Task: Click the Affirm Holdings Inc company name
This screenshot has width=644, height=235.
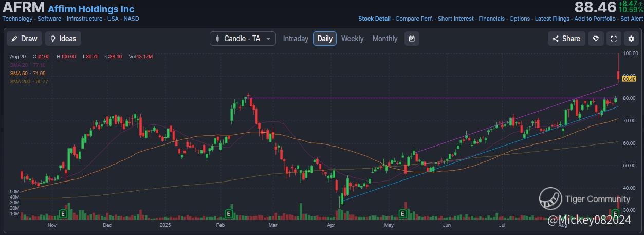Action: pyautogui.click(x=91, y=9)
